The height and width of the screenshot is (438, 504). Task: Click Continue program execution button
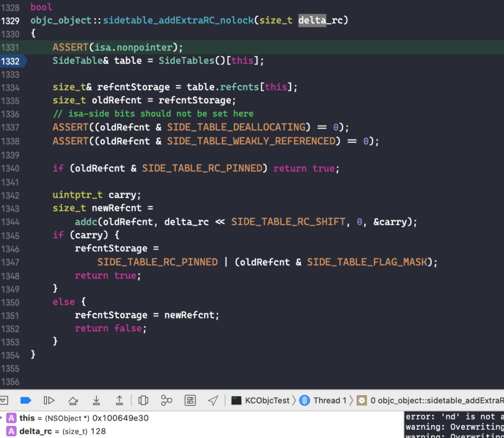(49, 401)
